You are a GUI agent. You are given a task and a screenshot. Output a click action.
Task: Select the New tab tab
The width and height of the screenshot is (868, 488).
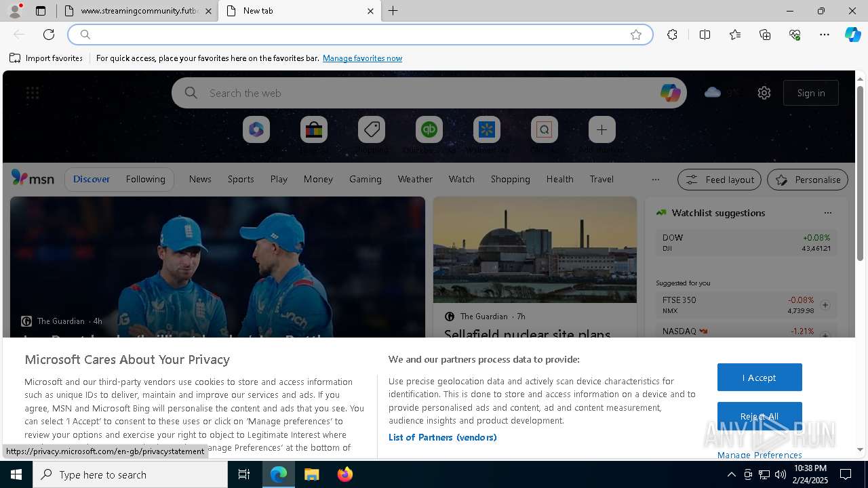click(x=299, y=11)
